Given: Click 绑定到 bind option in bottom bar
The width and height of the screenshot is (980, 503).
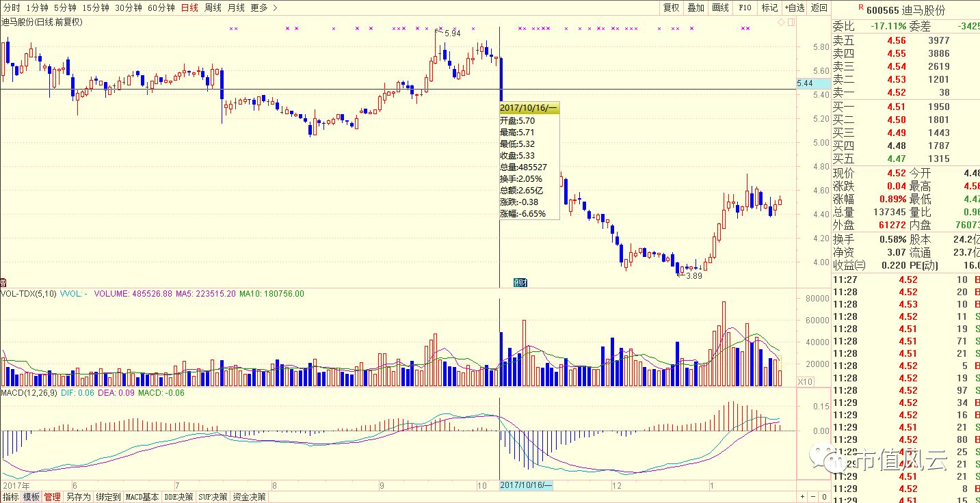Looking at the screenshot, I should [108, 497].
